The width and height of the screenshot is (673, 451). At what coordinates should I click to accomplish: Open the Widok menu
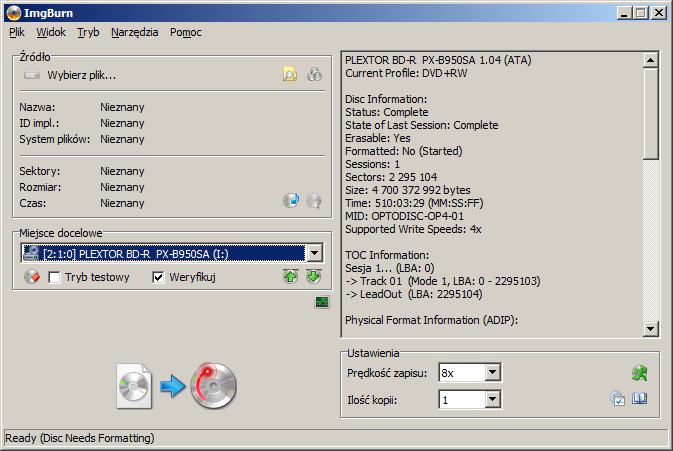click(x=51, y=32)
